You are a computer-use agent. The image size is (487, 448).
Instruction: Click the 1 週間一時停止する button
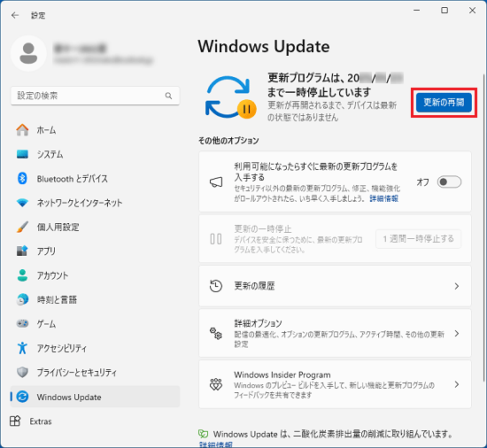click(x=418, y=239)
